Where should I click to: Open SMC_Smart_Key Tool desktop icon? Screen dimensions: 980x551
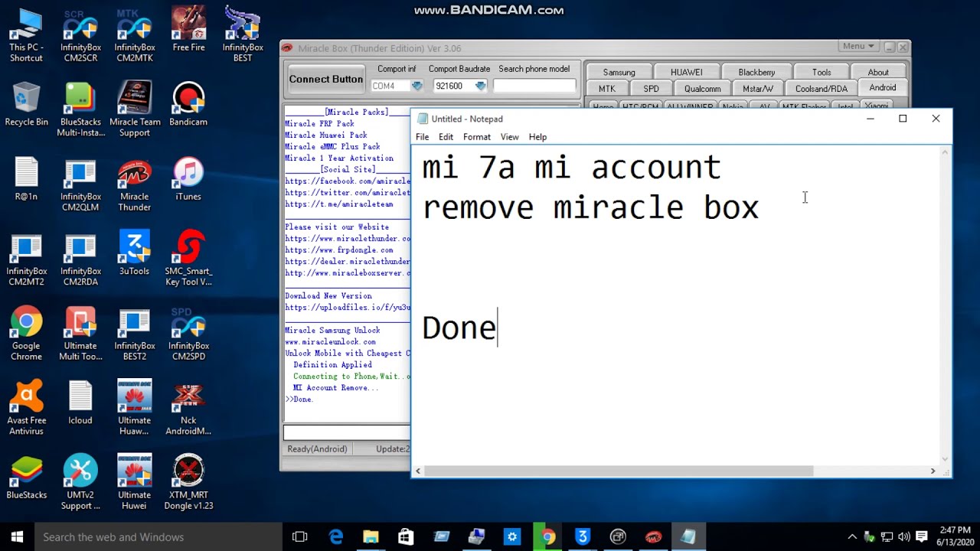188,259
